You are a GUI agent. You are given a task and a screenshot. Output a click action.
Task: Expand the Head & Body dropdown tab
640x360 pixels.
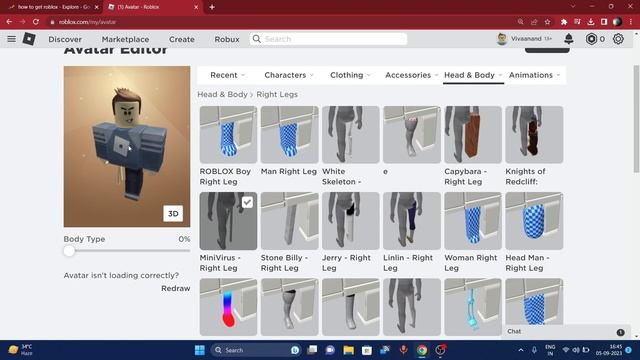(473, 75)
